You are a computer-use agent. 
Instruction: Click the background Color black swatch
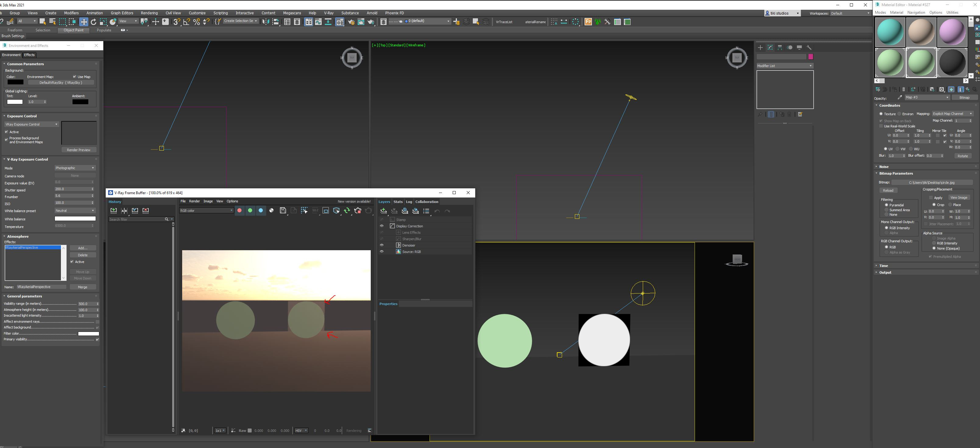[15, 82]
